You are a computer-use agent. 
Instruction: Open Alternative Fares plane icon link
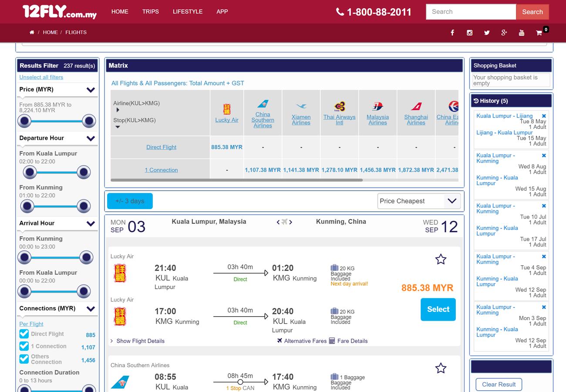[302, 341]
